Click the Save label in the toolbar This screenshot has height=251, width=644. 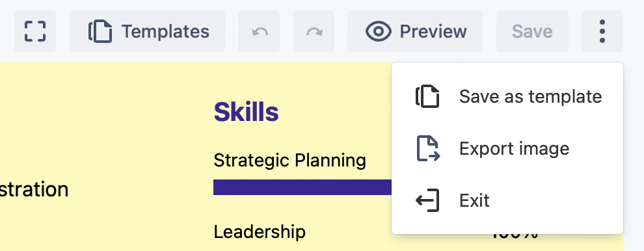pyautogui.click(x=532, y=31)
